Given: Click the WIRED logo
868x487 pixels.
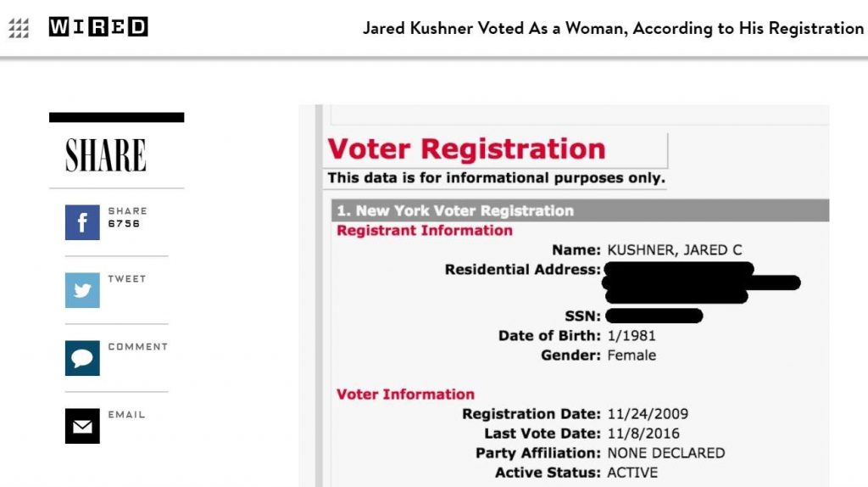Looking at the screenshot, I should pyautogui.click(x=98, y=27).
